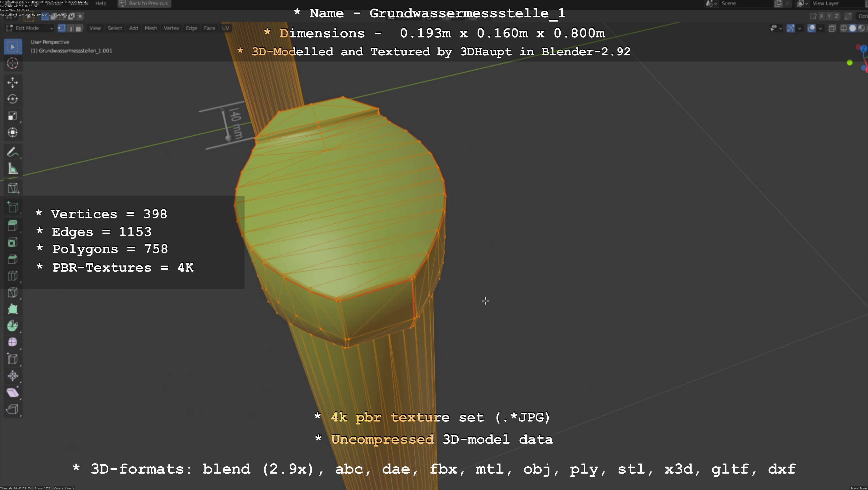Enable face select mode
Image resolution: width=868 pixels, height=490 pixels.
[x=79, y=28]
